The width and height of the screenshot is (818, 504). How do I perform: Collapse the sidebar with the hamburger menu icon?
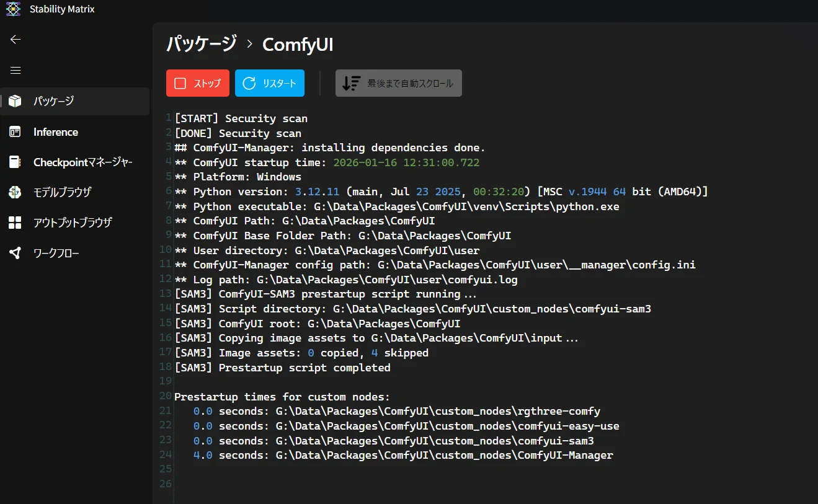(x=16, y=70)
